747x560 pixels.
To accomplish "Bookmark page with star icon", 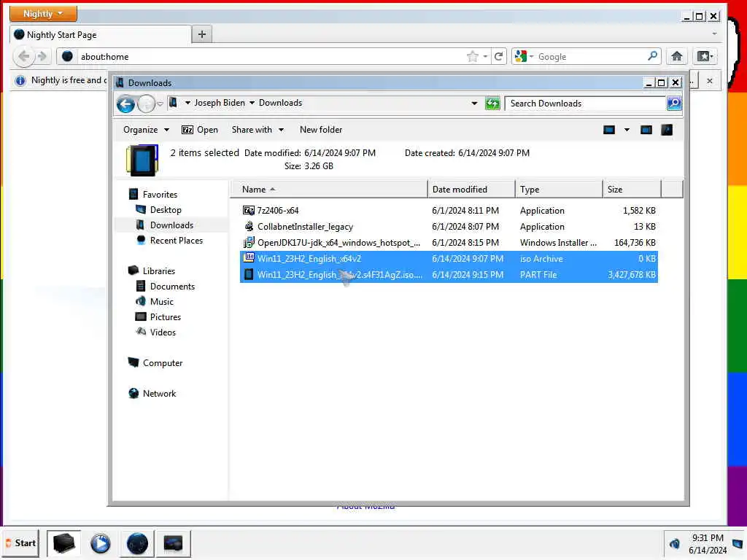I will (472, 57).
